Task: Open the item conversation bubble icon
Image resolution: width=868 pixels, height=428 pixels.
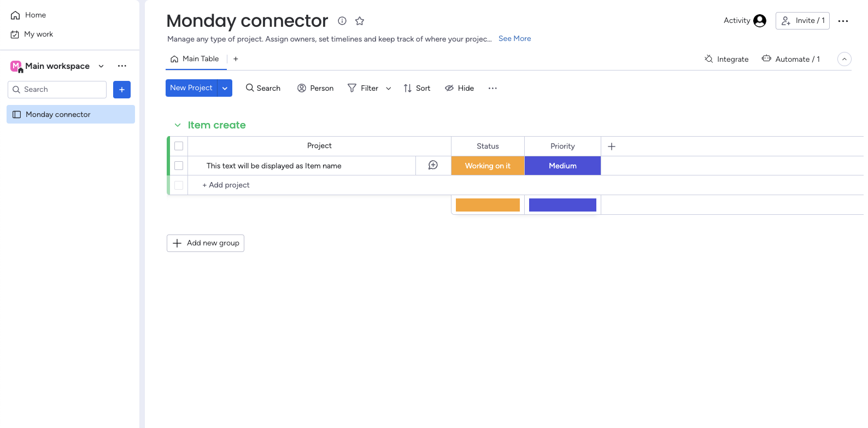Action: pyautogui.click(x=433, y=165)
